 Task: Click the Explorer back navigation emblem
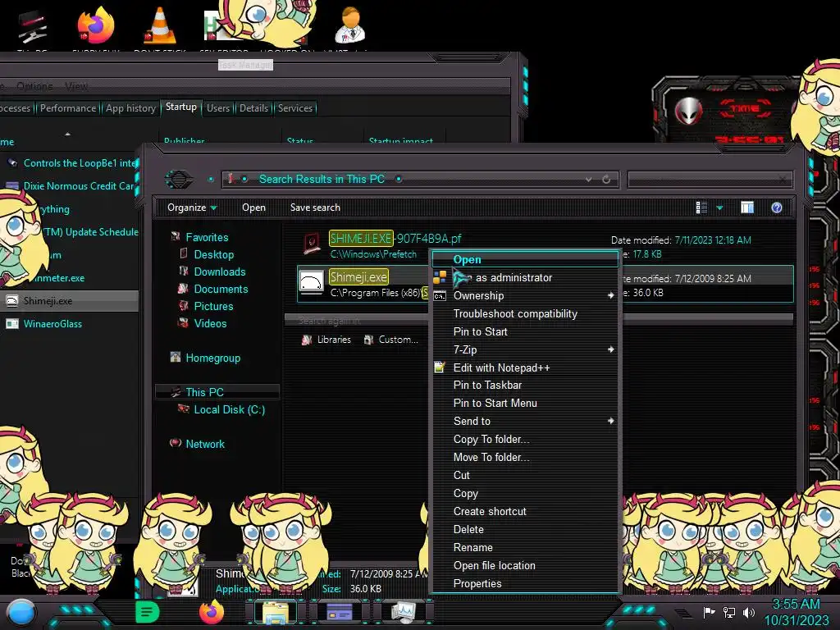pos(179,180)
